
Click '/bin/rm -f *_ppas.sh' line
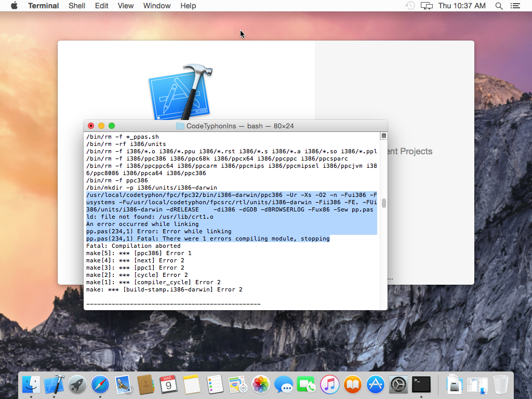(123, 137)
